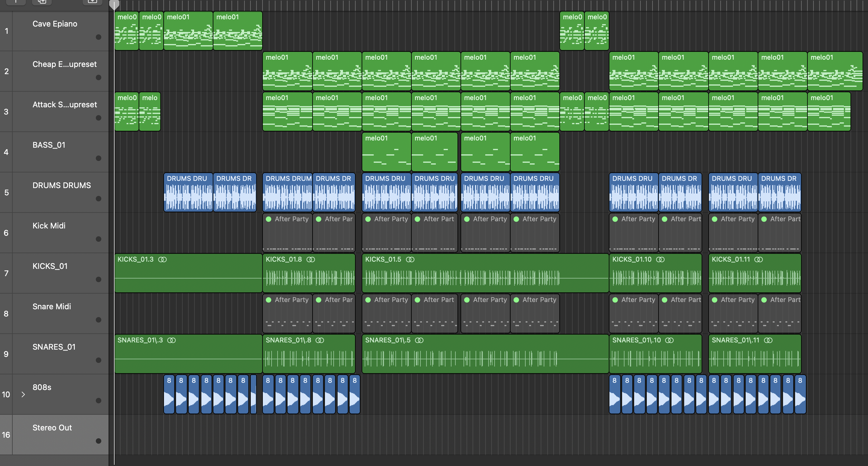
Task: Select the Snare Midi track name
Action: 52,307
